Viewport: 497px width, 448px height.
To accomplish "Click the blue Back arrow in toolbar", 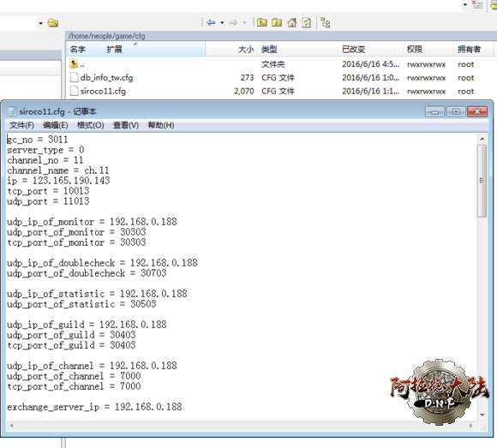I will click(x=211, y=22).
